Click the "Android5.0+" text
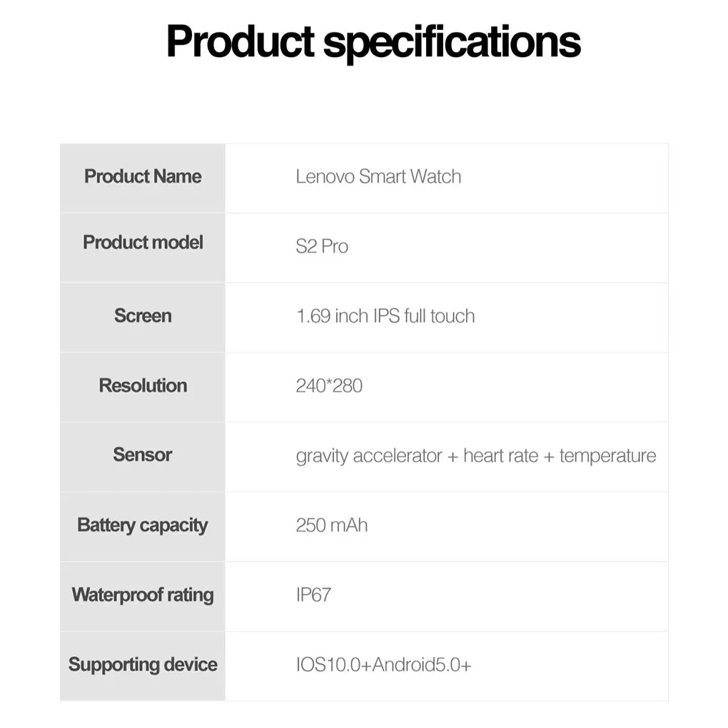Viewport: 728px width, 728px height. click(422, 665)
